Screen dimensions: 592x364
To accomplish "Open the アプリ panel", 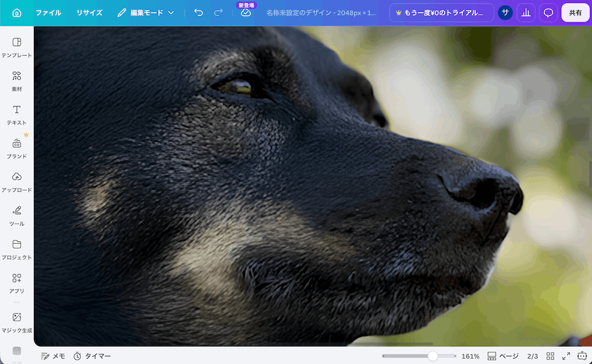I will click(x=17, y=283).
